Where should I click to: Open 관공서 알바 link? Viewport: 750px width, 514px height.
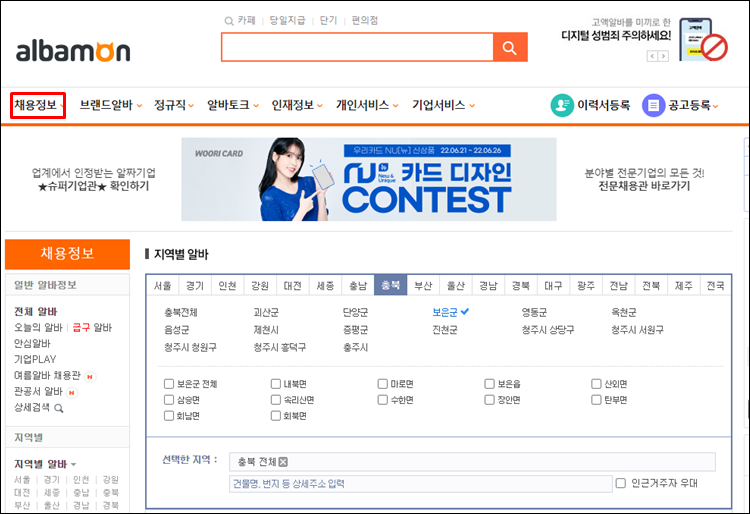pos(38,391)
